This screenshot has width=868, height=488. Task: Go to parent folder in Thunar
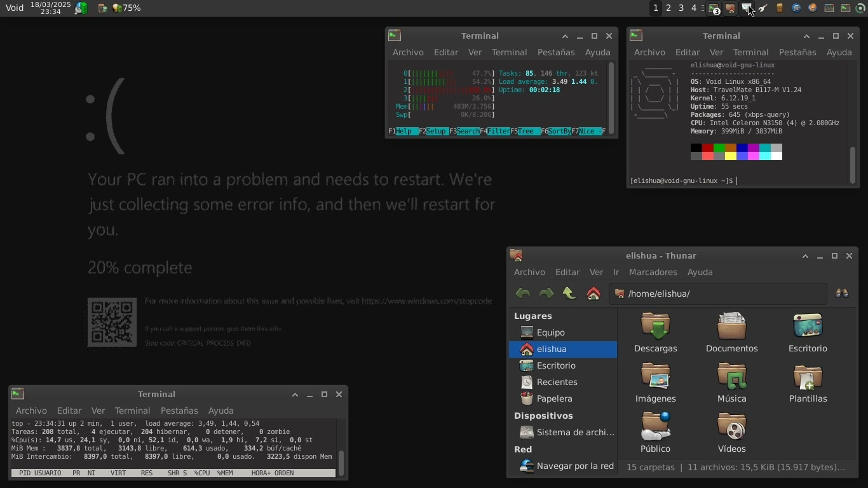(569, 294)
